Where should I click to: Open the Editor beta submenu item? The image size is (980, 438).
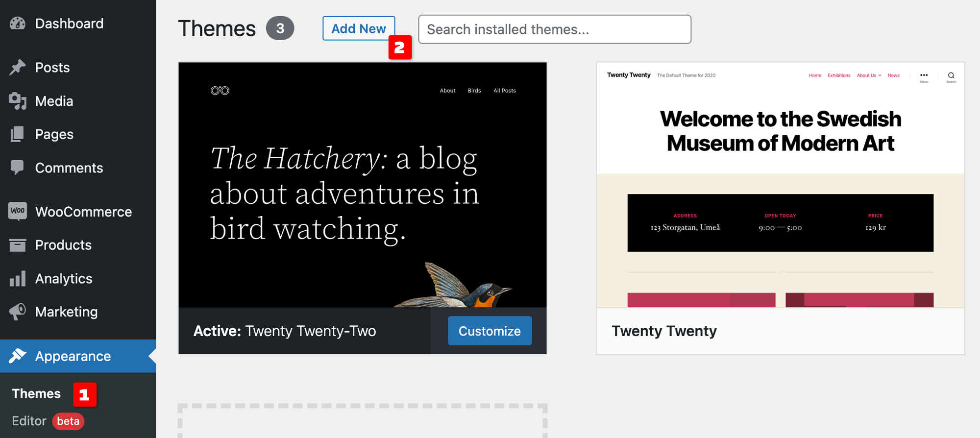point(29,421)
